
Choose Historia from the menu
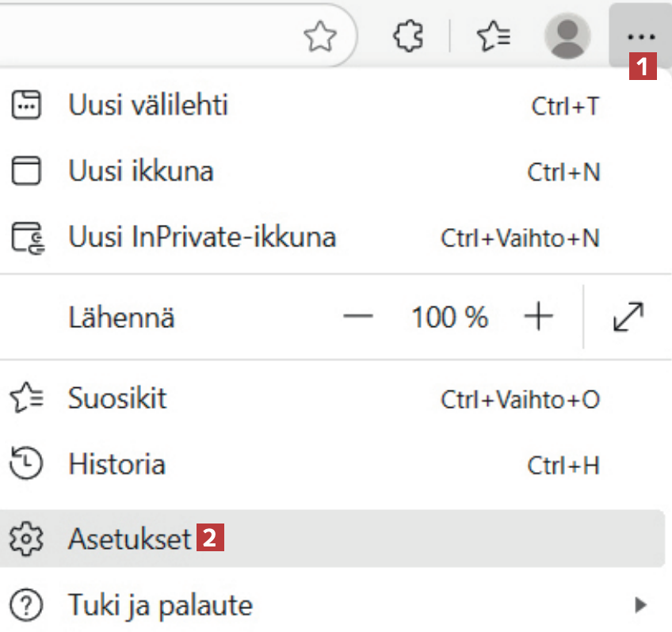pos(117,463)
